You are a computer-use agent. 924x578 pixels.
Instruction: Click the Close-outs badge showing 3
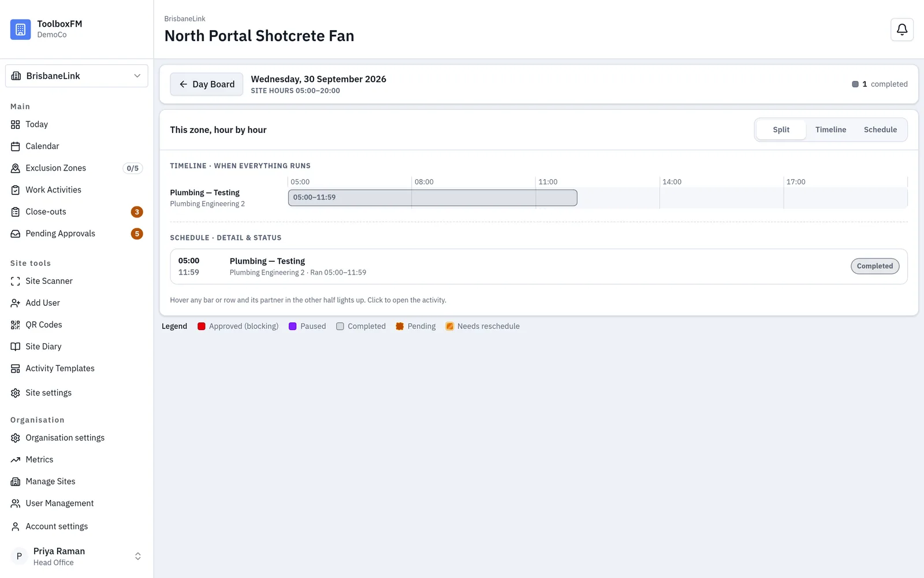point(137,212)
